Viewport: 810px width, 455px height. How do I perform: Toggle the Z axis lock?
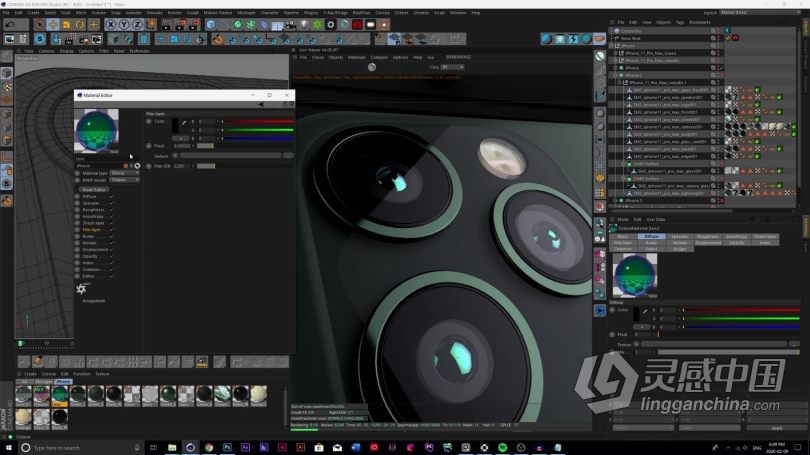pos(137,24)
